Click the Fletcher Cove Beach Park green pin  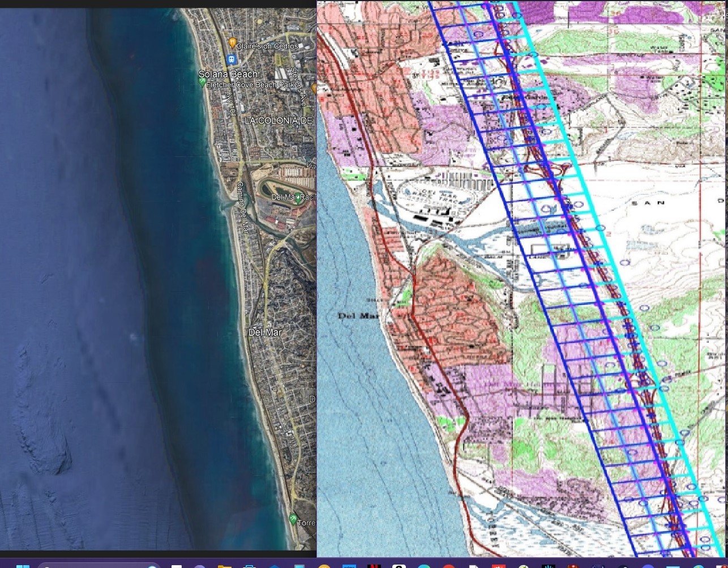(x=202, y=83)
